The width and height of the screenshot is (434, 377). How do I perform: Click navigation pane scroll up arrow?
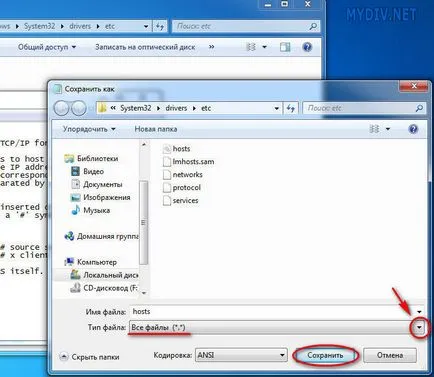point(144,144)
